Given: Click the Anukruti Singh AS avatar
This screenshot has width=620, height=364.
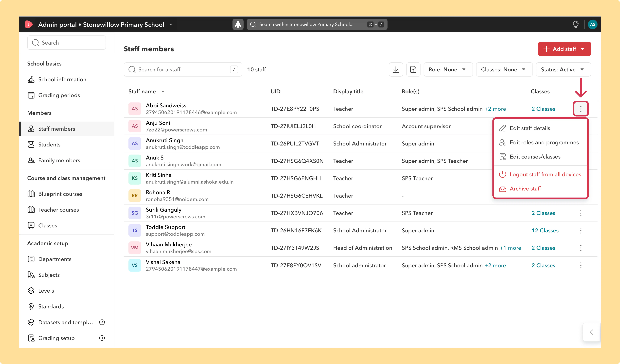Looking at the screenshot, I should (x=135, y=144).
